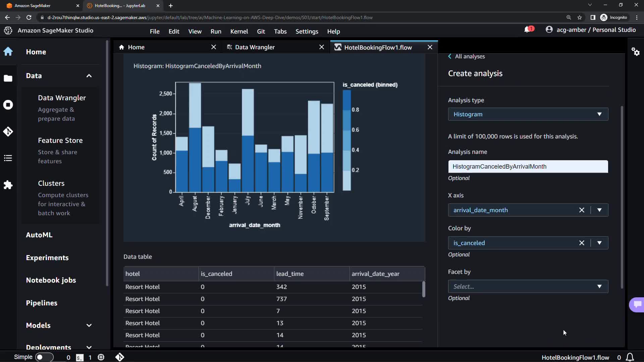Open the extensions puzzle icon
This screenshot has width=644, height=362.
pyautogui.click(x=8, y=185)
